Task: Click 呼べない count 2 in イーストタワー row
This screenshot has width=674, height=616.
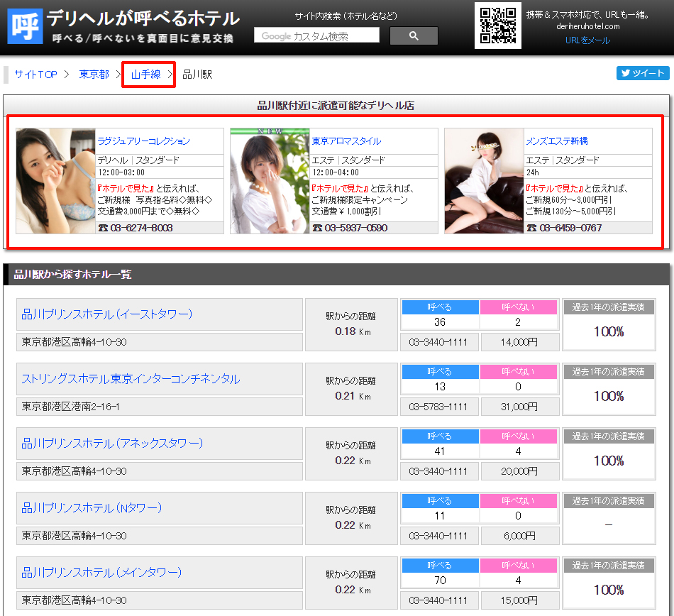Action: (x=519, y=322)
